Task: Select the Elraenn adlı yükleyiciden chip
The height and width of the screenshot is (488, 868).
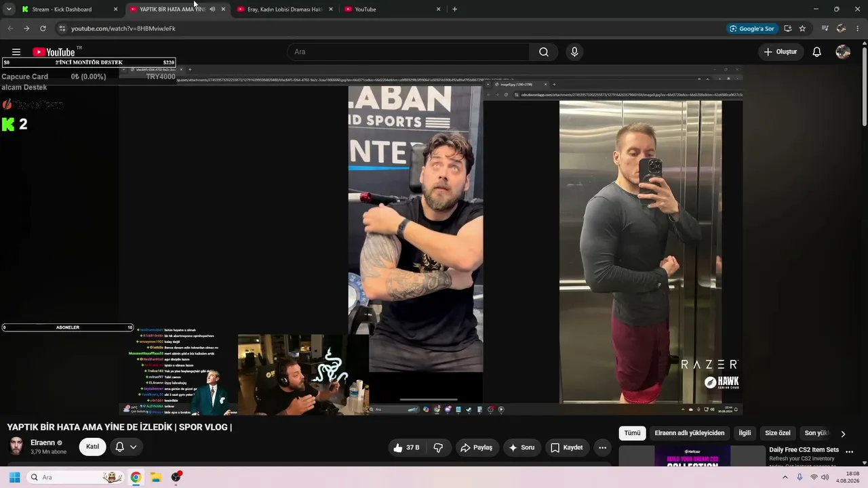Action: click(x=690, y=433)
